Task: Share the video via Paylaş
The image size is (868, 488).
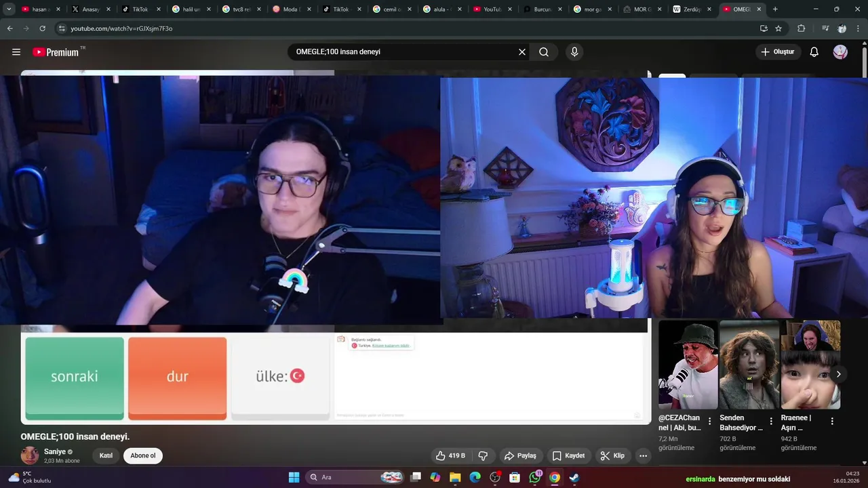Action: pos(520,455)
